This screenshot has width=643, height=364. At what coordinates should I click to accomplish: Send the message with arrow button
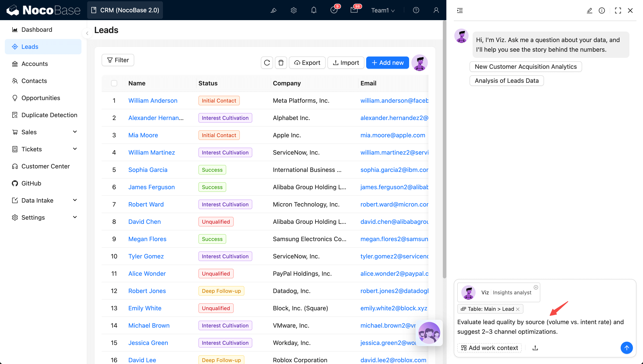click(x=626, y=348)
